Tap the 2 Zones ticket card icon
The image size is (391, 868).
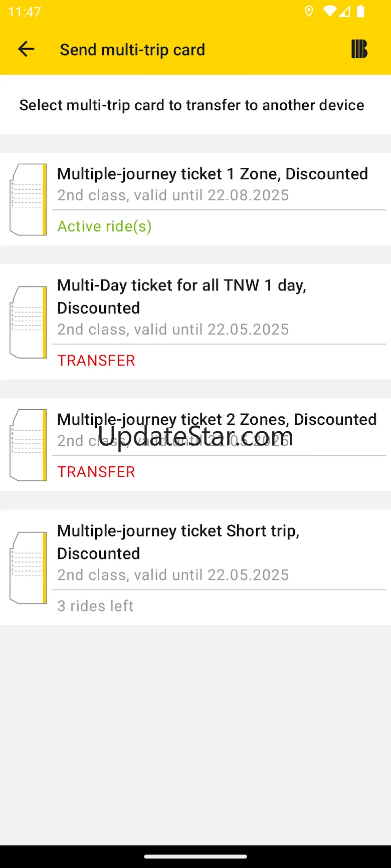click(29, 445)
